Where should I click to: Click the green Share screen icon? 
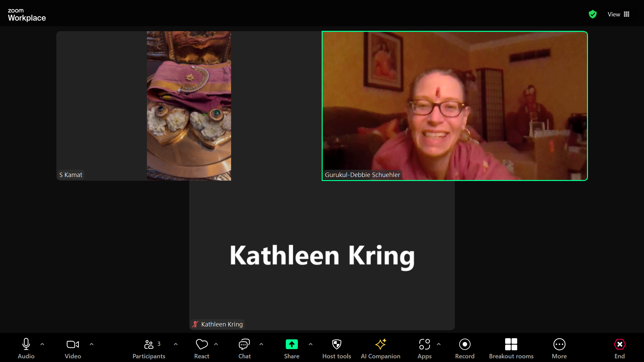pyautogui.click(x=291, y=345)
